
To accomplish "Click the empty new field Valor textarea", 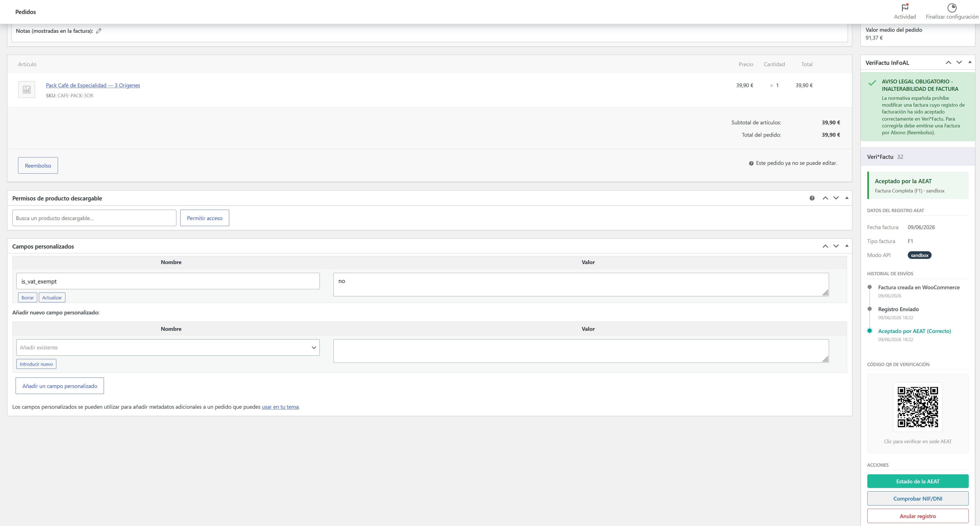I will click(581, 351).
